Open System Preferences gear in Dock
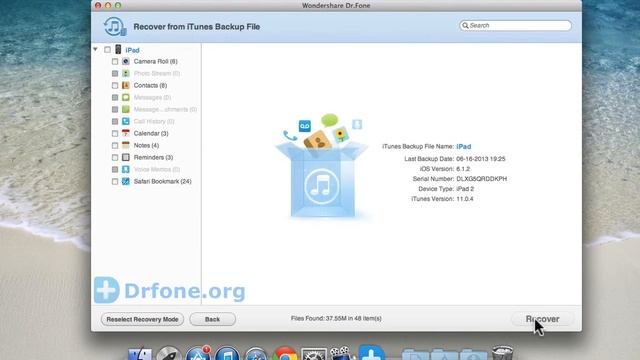 [313, 354]
